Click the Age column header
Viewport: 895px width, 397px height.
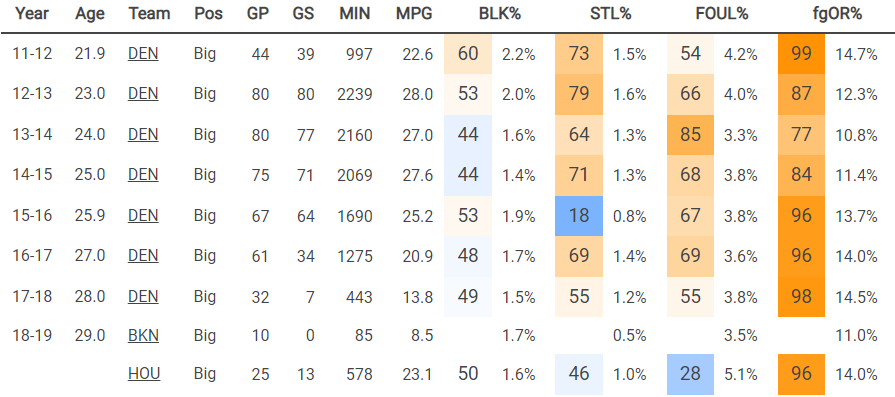pos(90,14)
